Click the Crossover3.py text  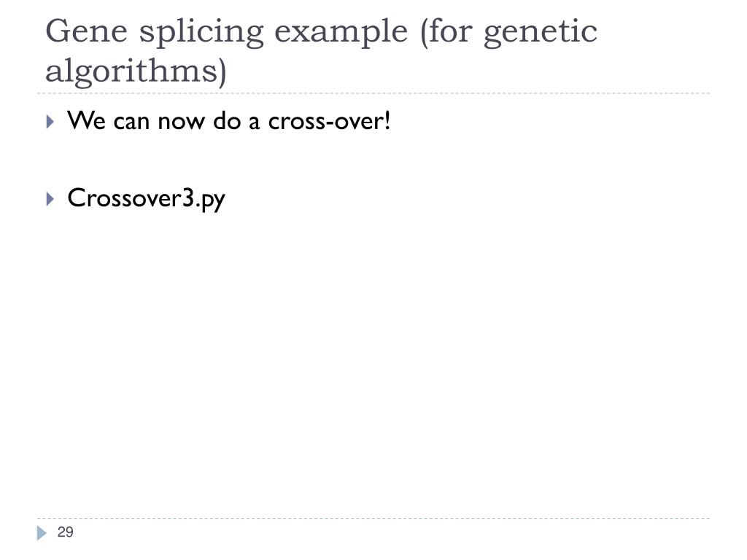point(146,198)
